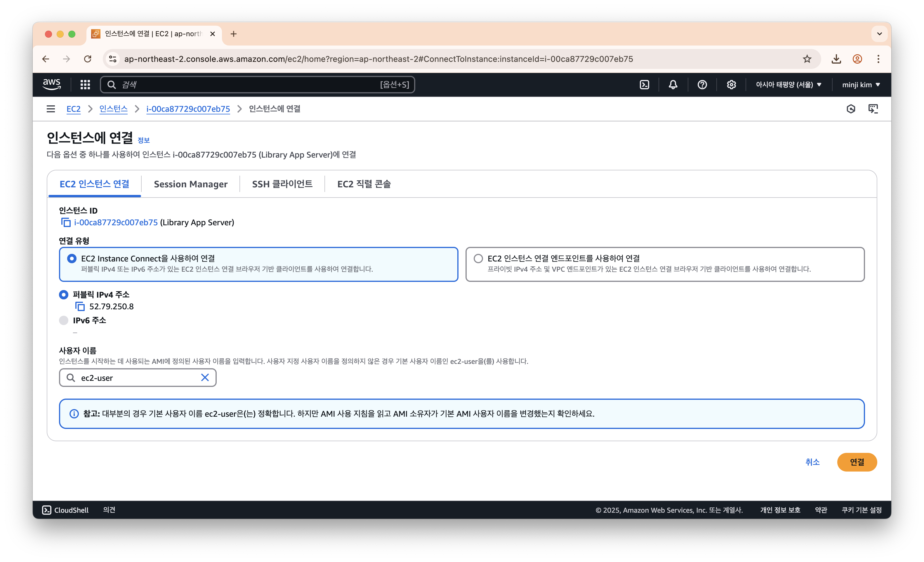Click the CloudShell icon in the footer
Viewport: 924px width, 562px height.
(46, 510)
